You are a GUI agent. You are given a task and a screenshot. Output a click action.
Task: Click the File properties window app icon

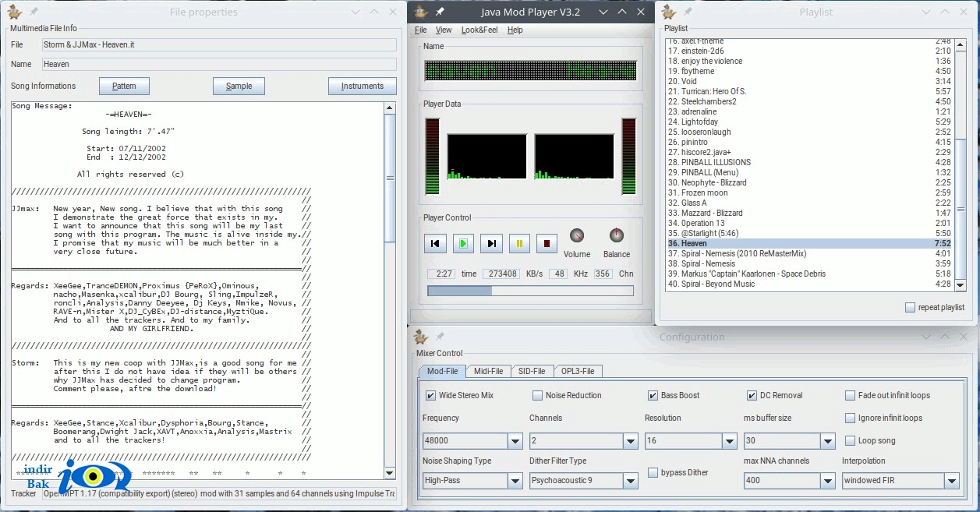tap(13, 12)
